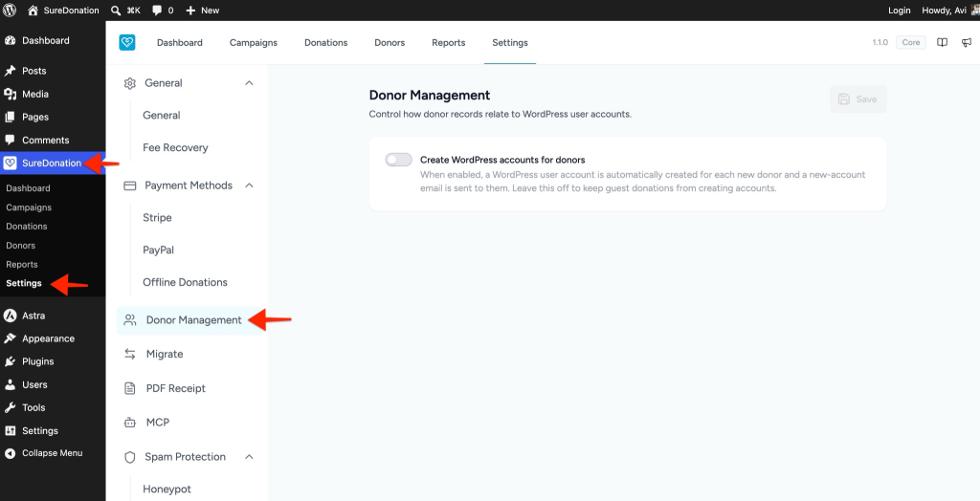Collapse the Spam Protection section chevron
980x501 pixels.
(249, 457)
